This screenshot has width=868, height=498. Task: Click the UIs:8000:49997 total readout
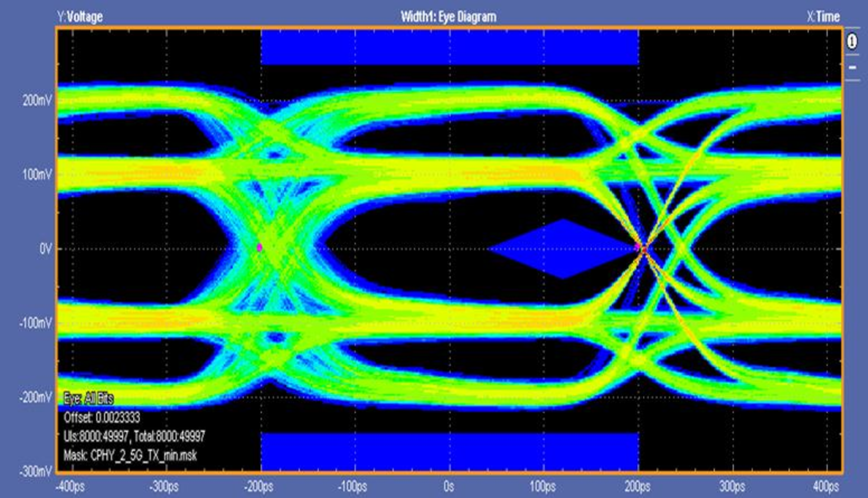point(134,436)
